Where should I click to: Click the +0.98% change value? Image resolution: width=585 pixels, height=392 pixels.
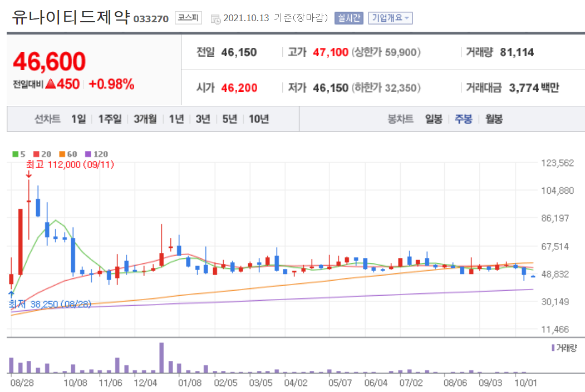[x=111, y=85]
